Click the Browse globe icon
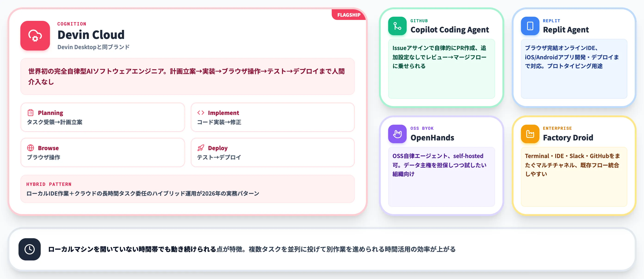This screenshot has width=644, height=279. click(x=31, y=148)
